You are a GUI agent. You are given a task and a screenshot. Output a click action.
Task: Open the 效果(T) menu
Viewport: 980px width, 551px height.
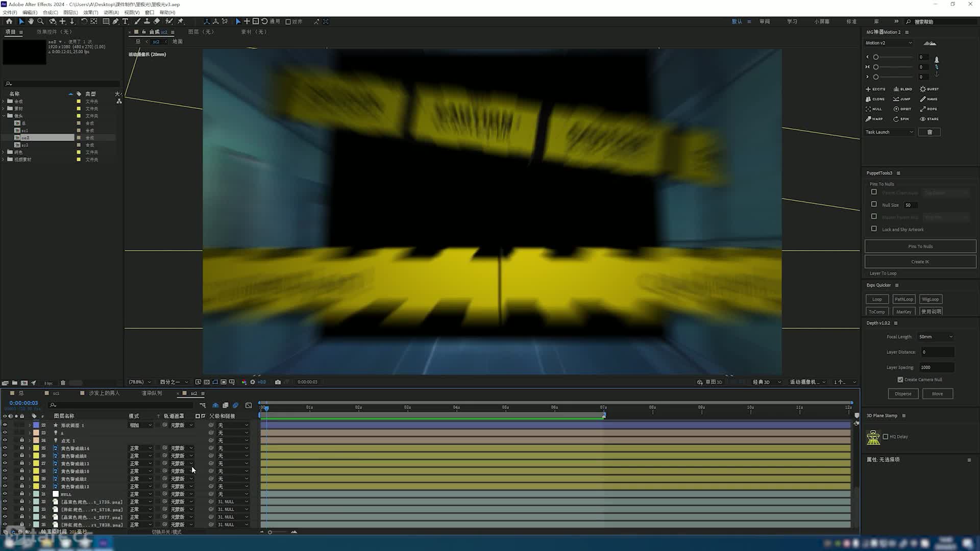click(90, 12)
